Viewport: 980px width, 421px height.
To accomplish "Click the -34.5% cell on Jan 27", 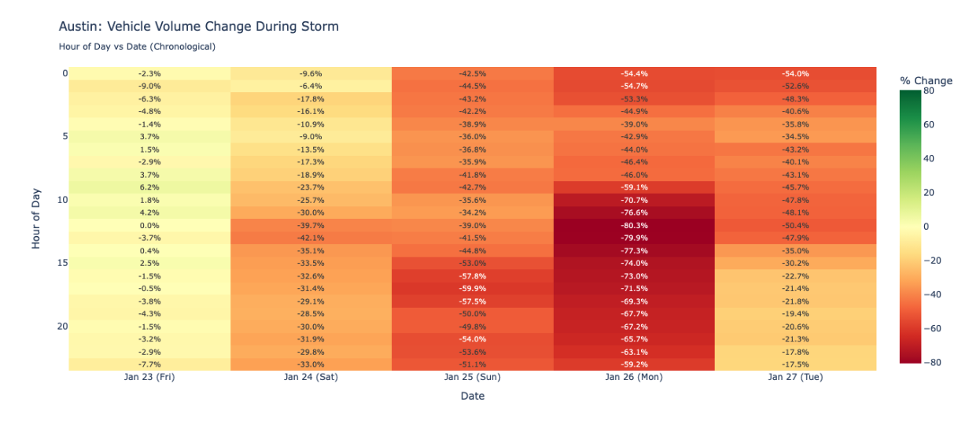I will point(795,137).
